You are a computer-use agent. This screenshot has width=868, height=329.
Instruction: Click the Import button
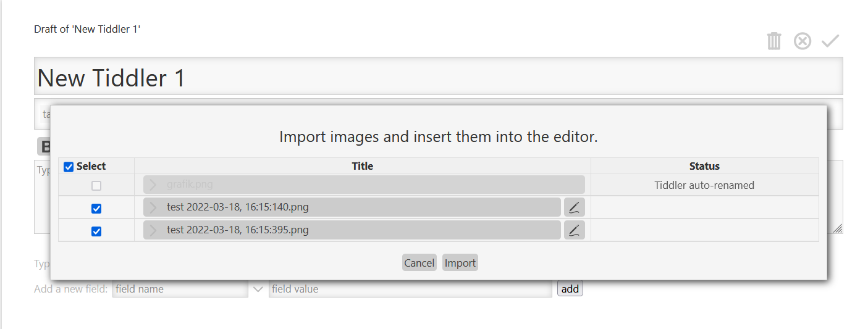[x=460, y=263]
